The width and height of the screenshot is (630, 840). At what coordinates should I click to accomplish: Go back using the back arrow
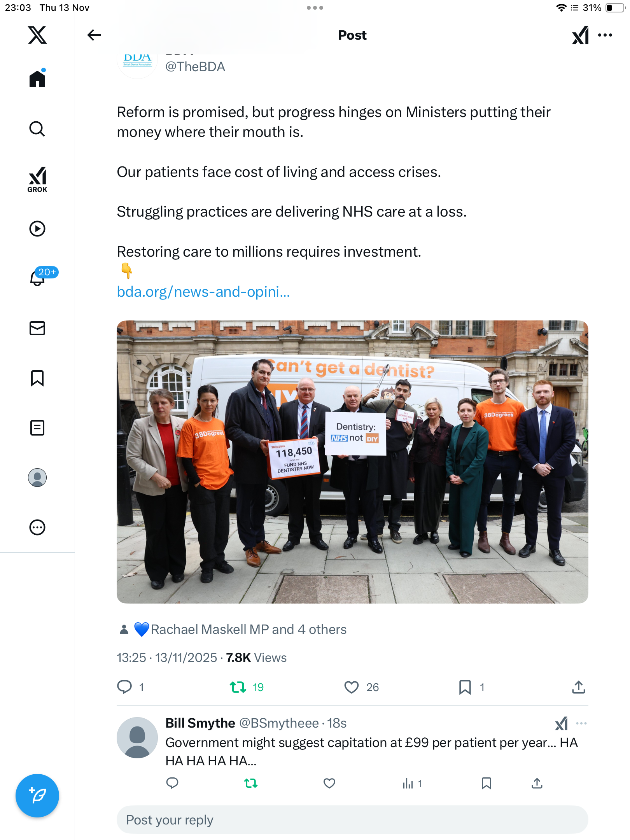click(94, 35)
